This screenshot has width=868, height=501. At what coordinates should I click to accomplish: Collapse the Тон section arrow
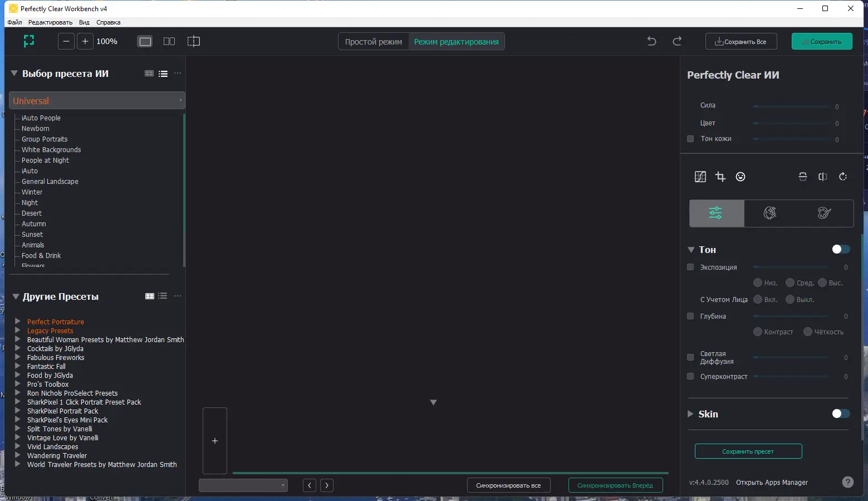[691, 250]
